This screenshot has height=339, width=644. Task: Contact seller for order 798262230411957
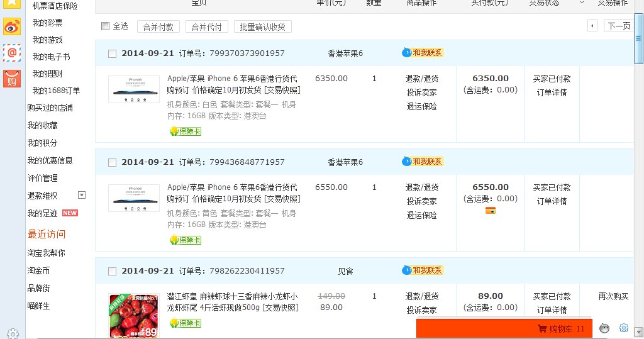(x=423, y=270)
